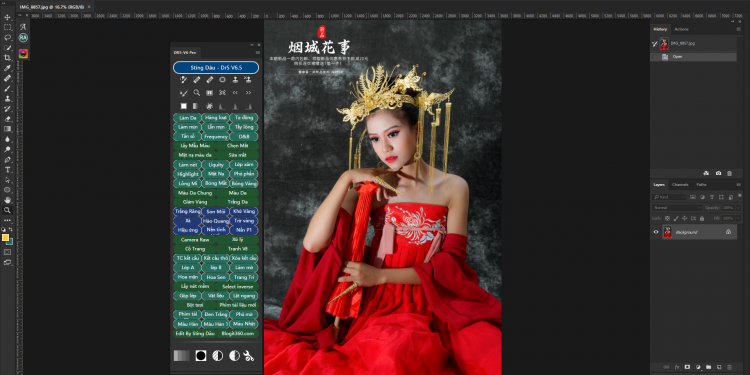
Task: Select the Dodge tool
Action: coord(7,149)
